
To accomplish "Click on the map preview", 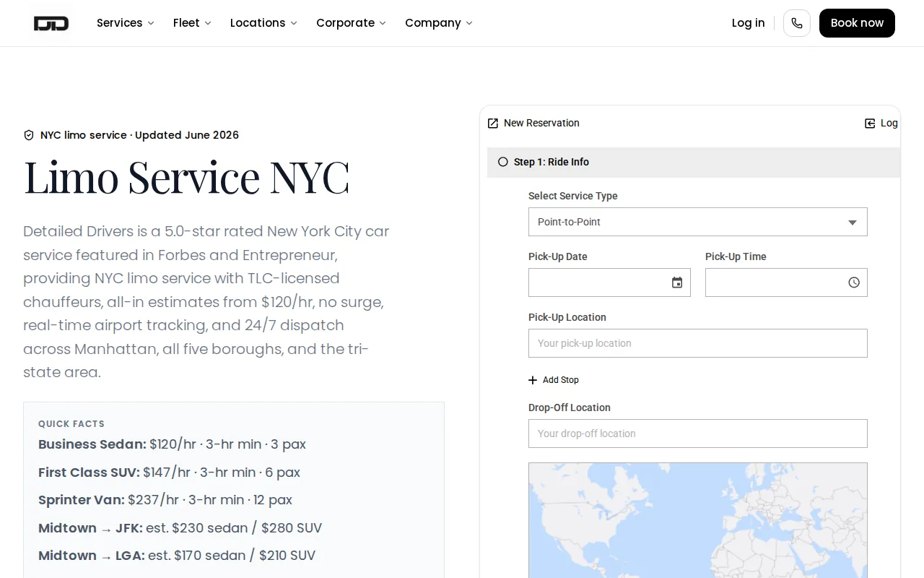I will [698, 520].
